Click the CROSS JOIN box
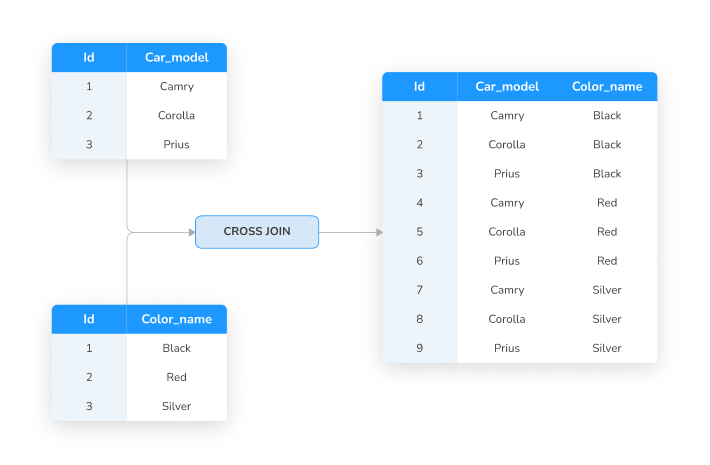 [257, 232]
